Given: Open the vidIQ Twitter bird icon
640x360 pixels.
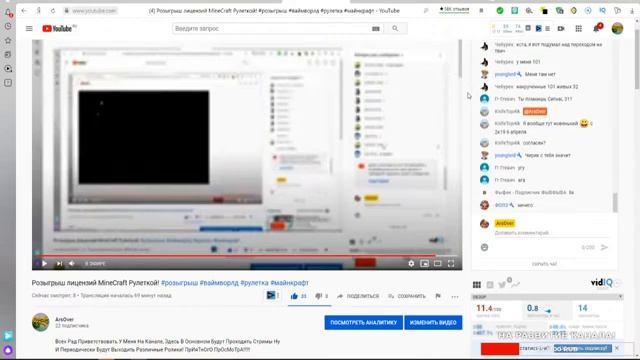Looking at the screenshot, I should tap(502, 284).
